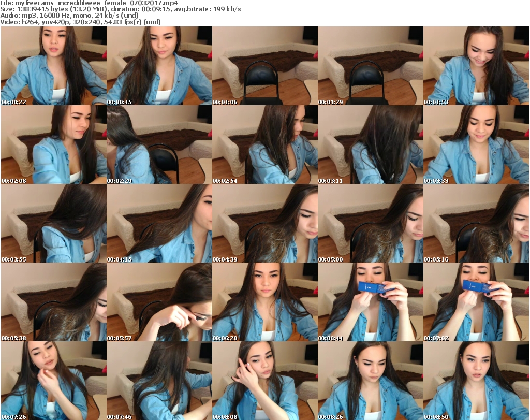Click the frame stamped 00:02:29

click(159, 144)
